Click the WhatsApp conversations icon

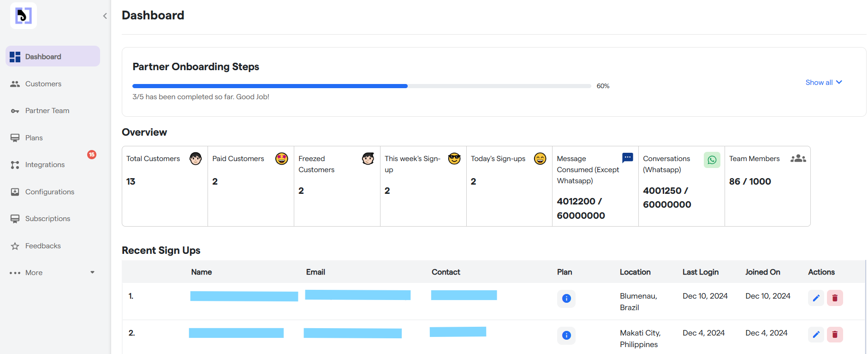pos(712,160)
